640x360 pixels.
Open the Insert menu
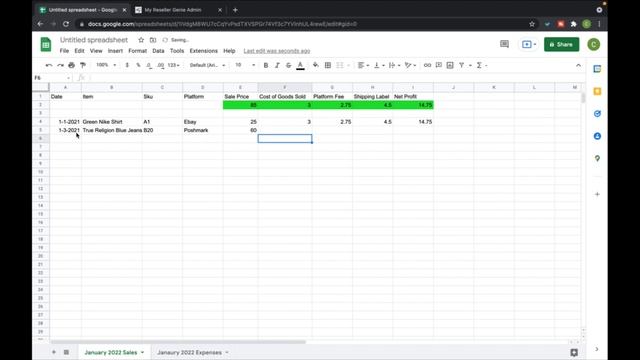(x=115, y=51)
